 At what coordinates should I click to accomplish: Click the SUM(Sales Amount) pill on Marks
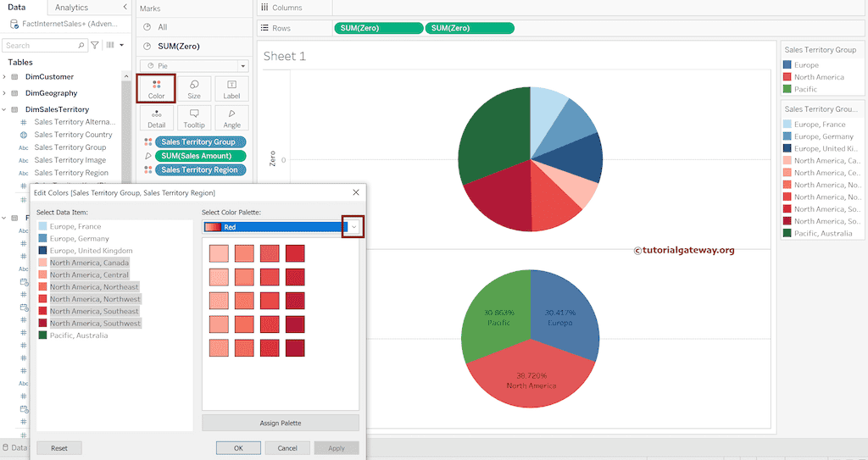[x=200, y=156]
